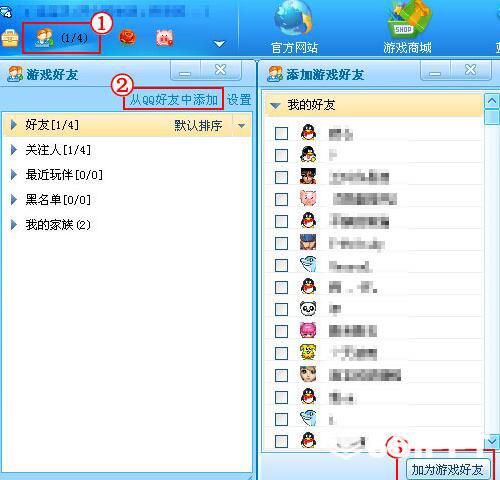The height and width of the screenshot is (480, 500).
Task: Click the scrollbar down arrow in friend list
Action: [492, 441]
